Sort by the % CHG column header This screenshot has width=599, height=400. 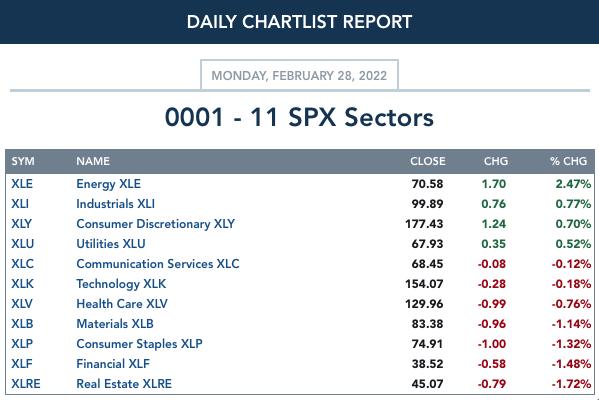click(x=568, y=161)
